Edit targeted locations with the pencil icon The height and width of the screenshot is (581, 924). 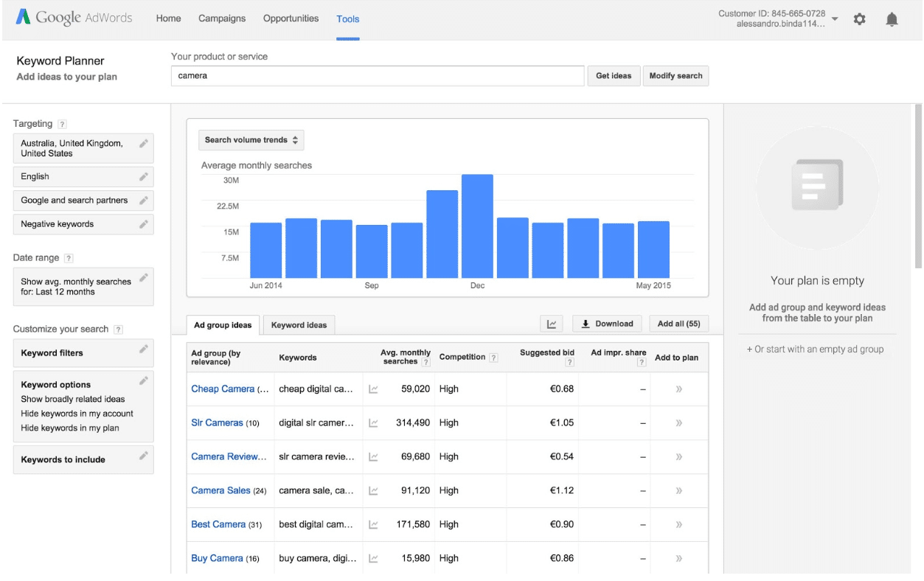pos(145,144)
